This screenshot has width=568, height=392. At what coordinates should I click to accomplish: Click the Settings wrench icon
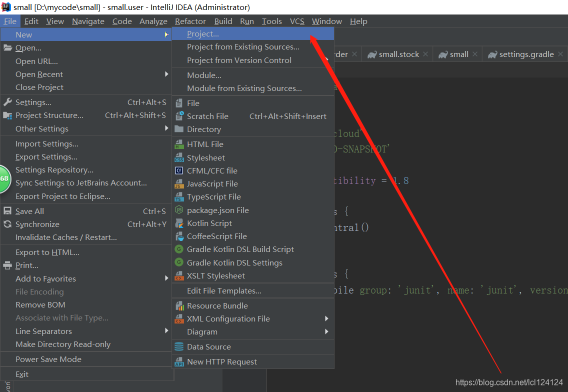tap(7, 102)
